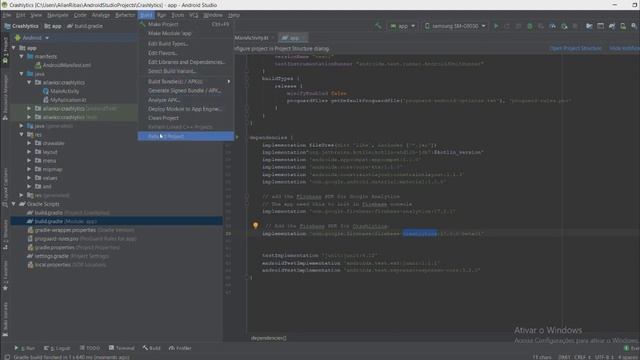The width and height of the screenshot is (640, 360).
Task: Expand the values folder
Action: (29, 178)
